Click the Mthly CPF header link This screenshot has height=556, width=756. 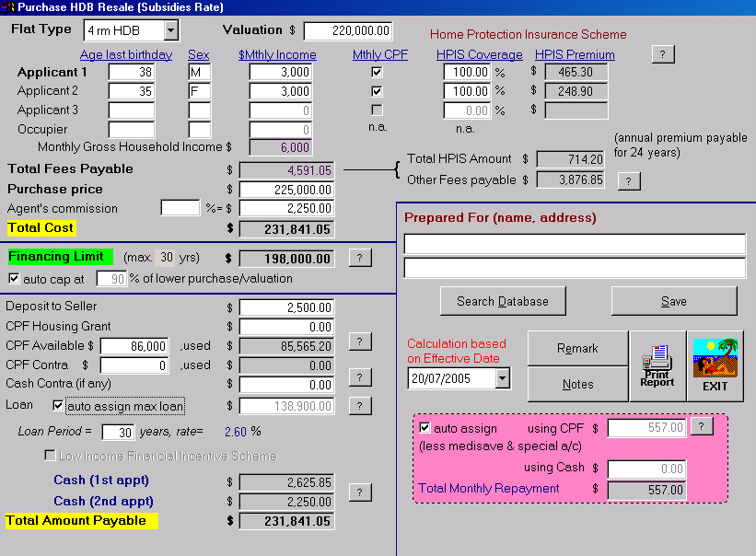click(380, 55)
